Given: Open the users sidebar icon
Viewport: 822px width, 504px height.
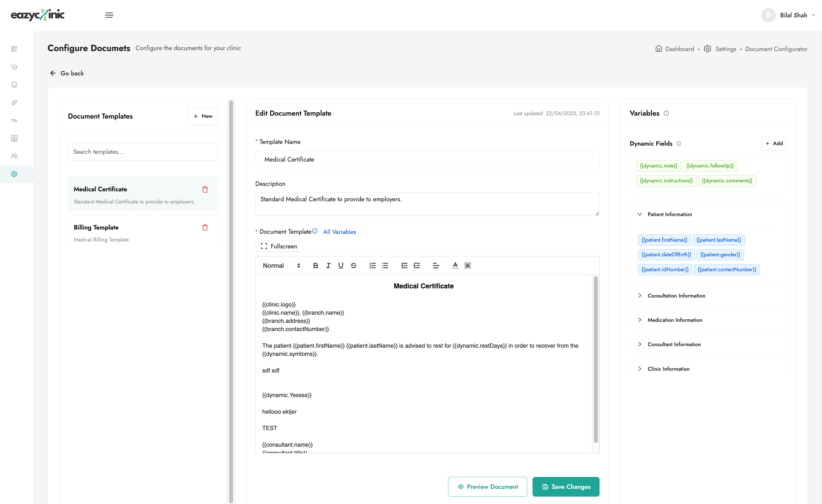Looking at the screenshot, I should tap(14, 156).
